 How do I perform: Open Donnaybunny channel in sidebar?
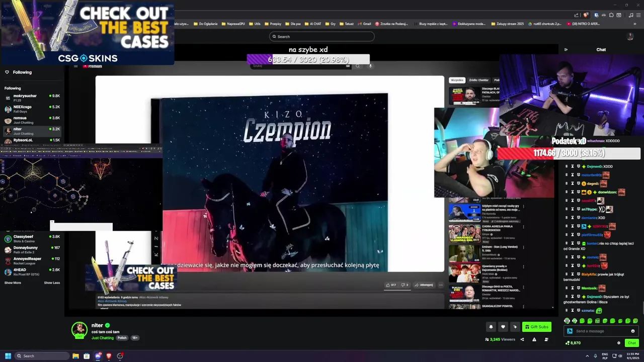tap(32, 249)
